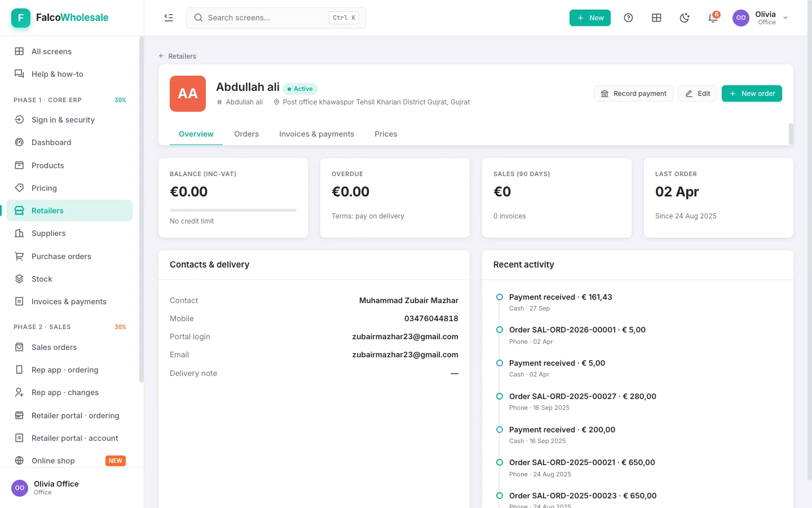Screen dimensions: 812x508
Task: Click Terms: pay on delivery text
Action: pyautogui.click(x=368, y=216)
